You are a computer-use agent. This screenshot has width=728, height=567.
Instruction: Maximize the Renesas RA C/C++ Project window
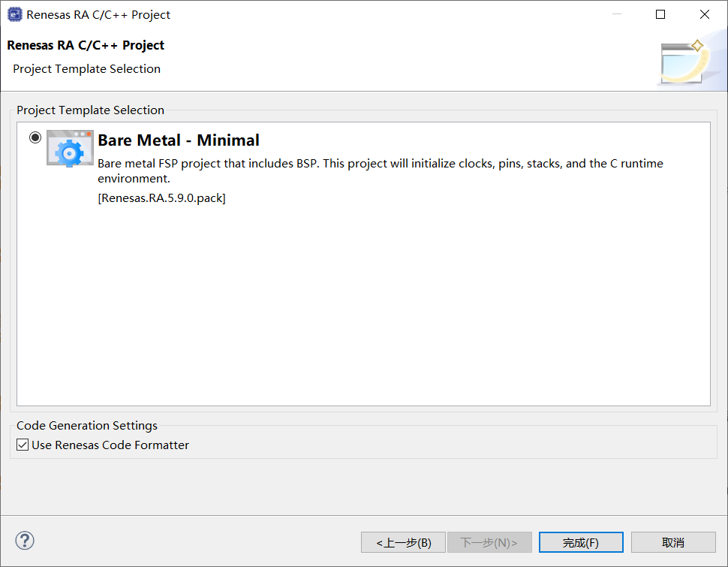(x=660, y=14)
